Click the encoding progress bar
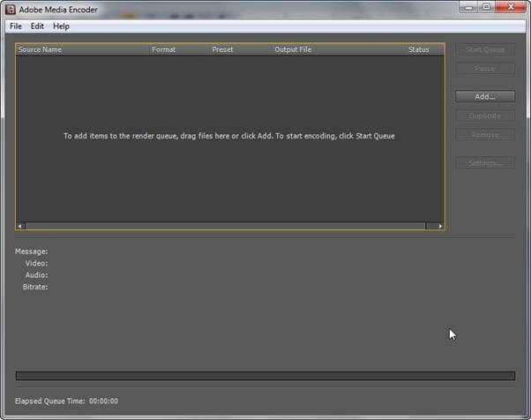Image resolution: width=531 pixels, height=420 pixels. click(265, 376)
